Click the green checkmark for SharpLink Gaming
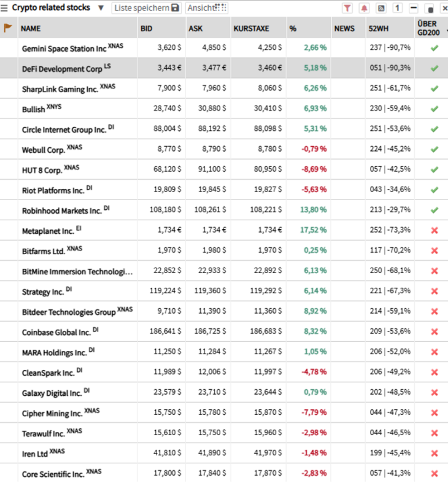Image resolution: width=448 pixels, height=483 pixels. 434,89
